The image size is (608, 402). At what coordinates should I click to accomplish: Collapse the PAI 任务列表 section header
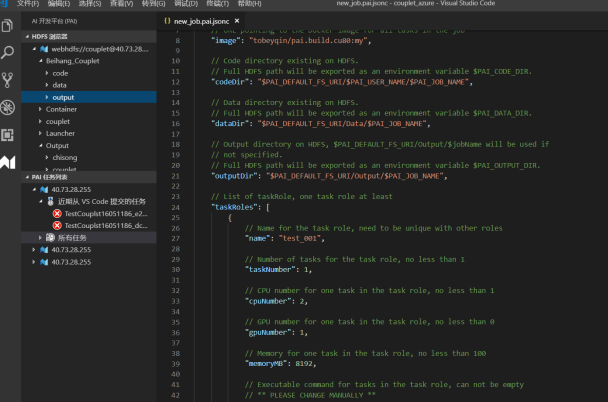(89, 177)
